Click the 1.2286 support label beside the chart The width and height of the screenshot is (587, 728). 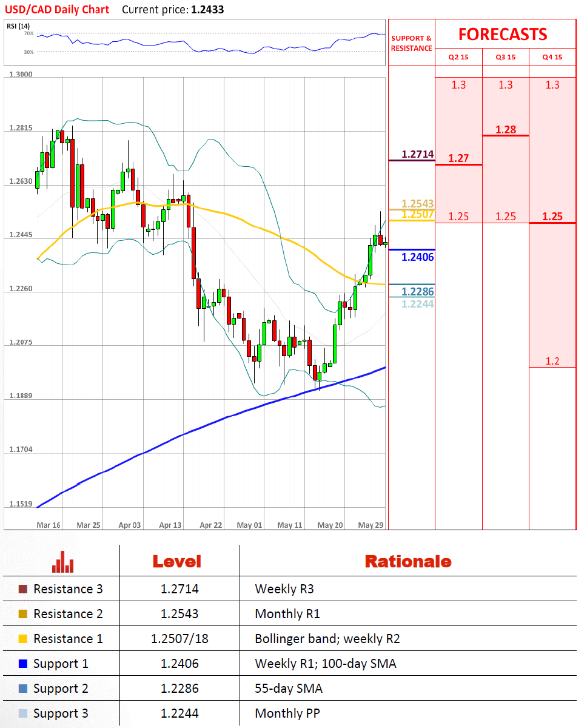(418, 292)
